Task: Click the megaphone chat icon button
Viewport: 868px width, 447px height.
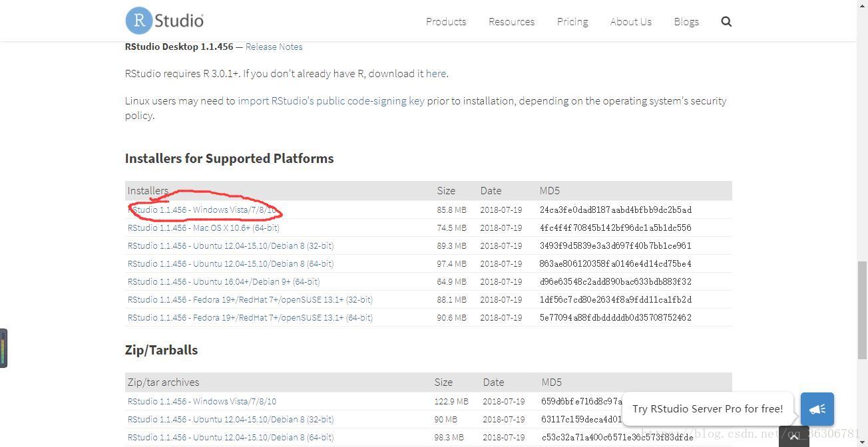Action: click(x=817, y=408)
